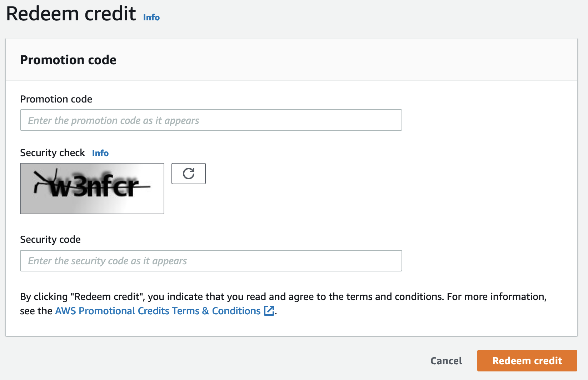The image size is (588, 380).
Task: Click the Security check label text
Action: (53, 153)
